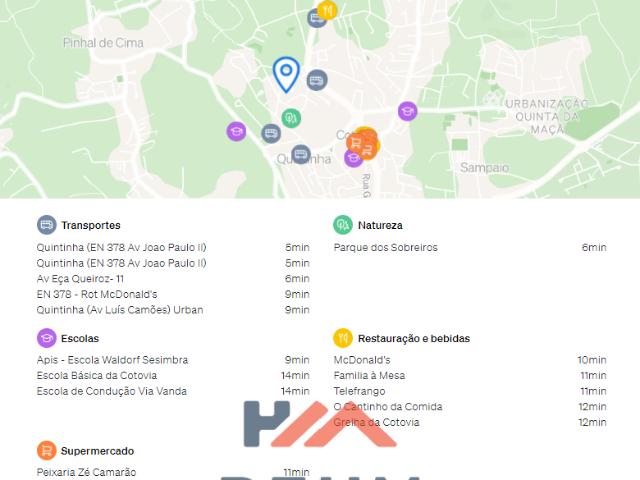Click the Supermercado shopping cart legend icon

point(47,451)
